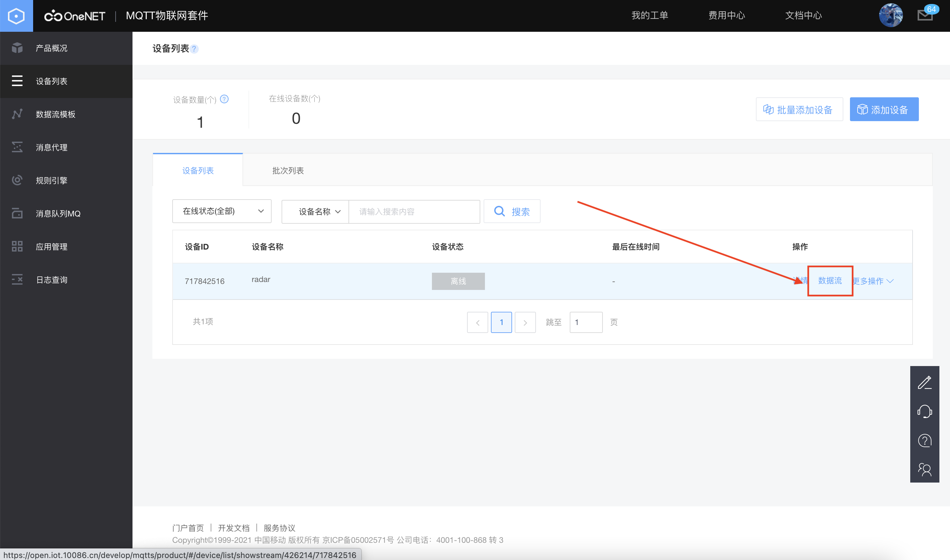Click the OneNET logo

(75, 16)
